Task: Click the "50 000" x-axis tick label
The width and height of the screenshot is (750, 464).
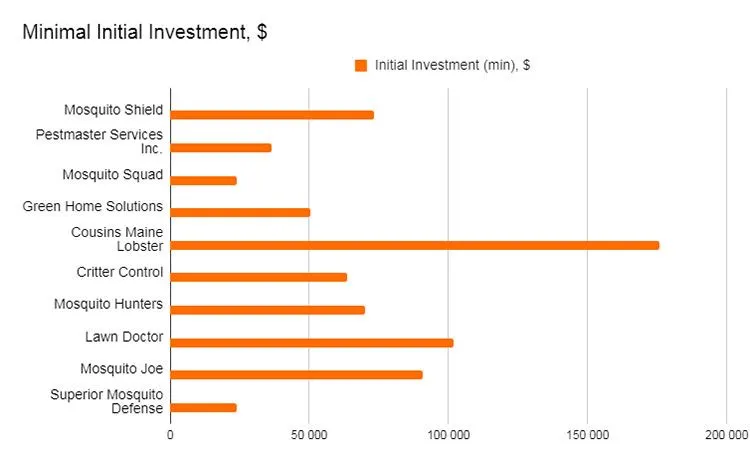Action: tap(309, 435)
